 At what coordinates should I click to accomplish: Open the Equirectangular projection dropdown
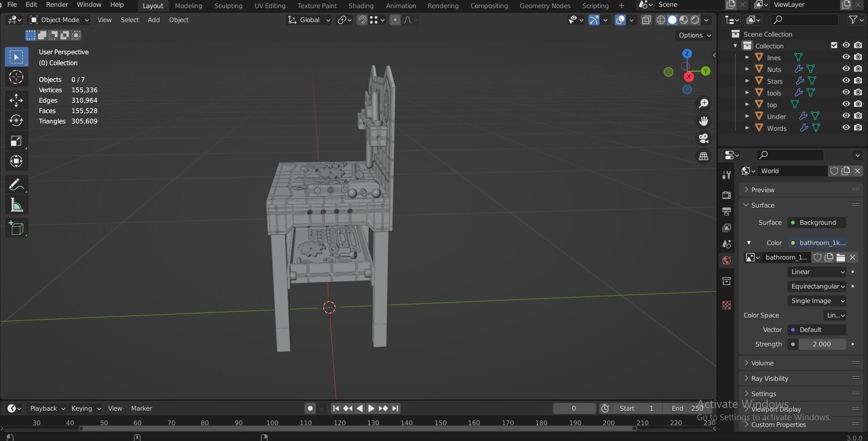point(816,286)
